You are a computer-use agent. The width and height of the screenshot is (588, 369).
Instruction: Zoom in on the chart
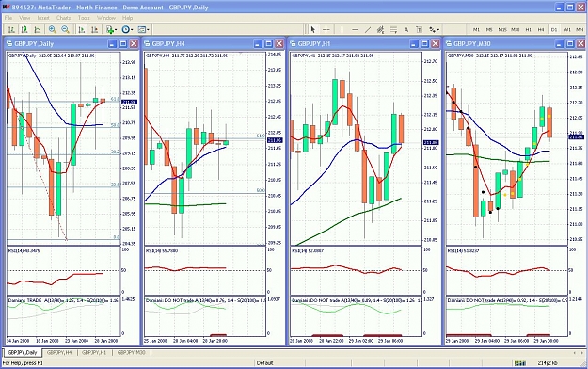point(53,29)
